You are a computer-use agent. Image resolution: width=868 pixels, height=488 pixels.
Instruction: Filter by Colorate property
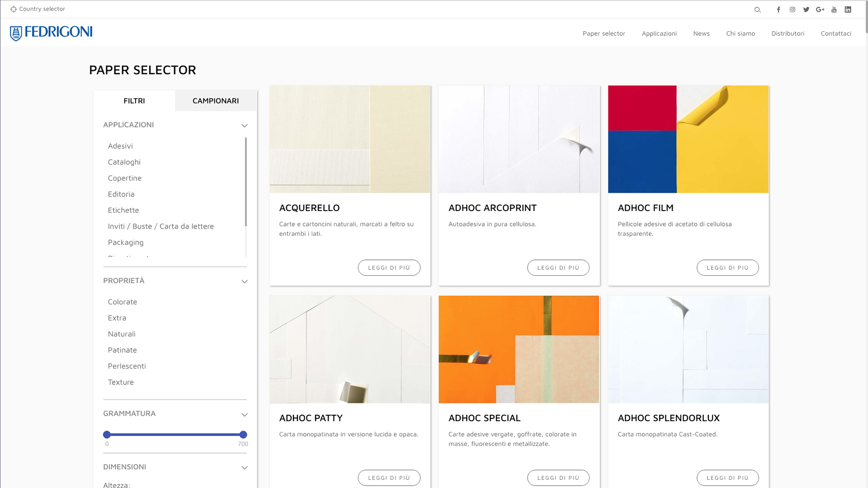pyautogui.click(x=123, y=302)
